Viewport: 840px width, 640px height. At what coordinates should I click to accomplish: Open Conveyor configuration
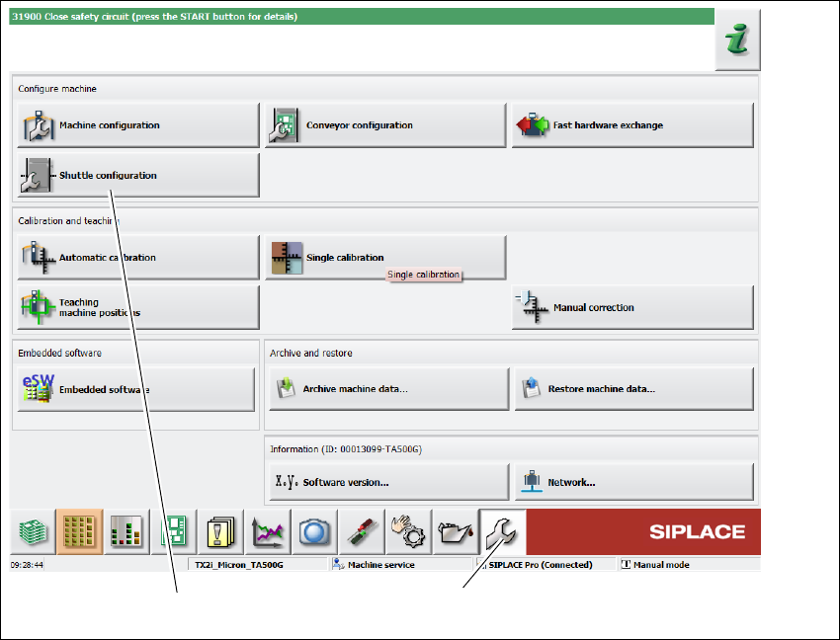(x=385, y=125)
